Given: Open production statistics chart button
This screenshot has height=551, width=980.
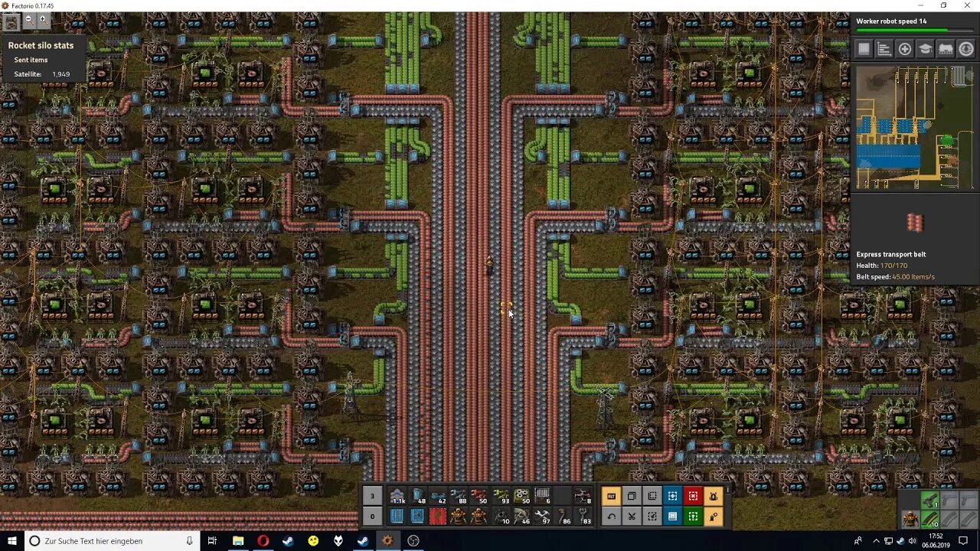Looking at the screenshot, I should click(884, 49).
